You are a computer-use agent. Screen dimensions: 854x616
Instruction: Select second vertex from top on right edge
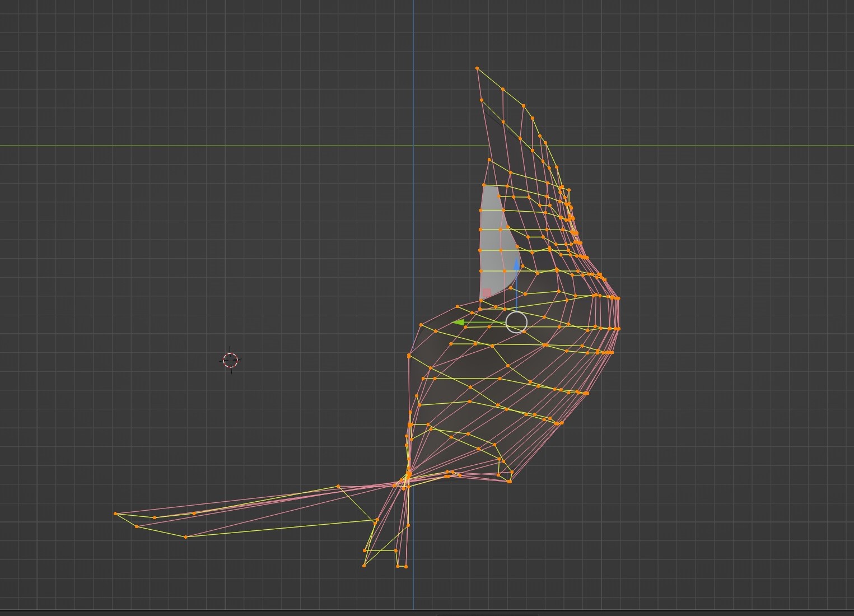coord(503,89)
